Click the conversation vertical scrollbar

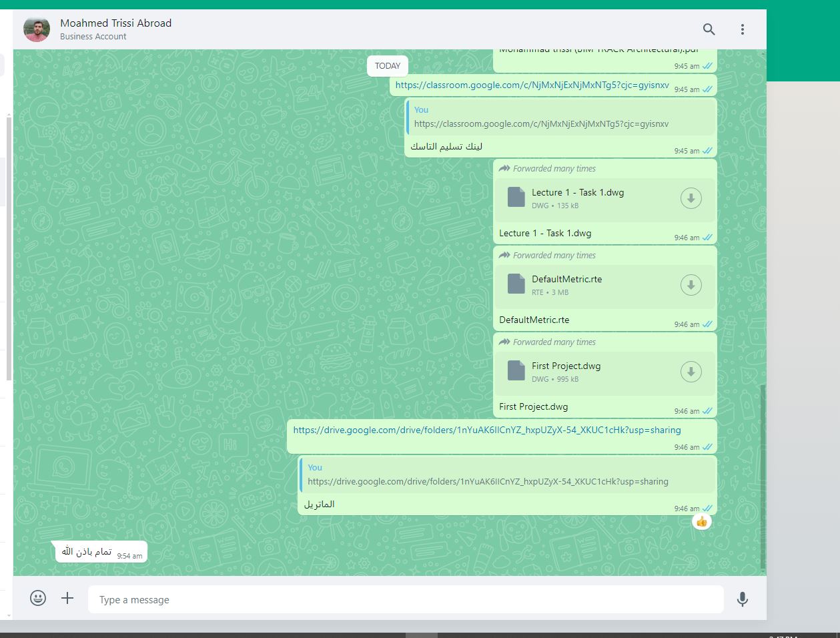[x=763, y=477]
